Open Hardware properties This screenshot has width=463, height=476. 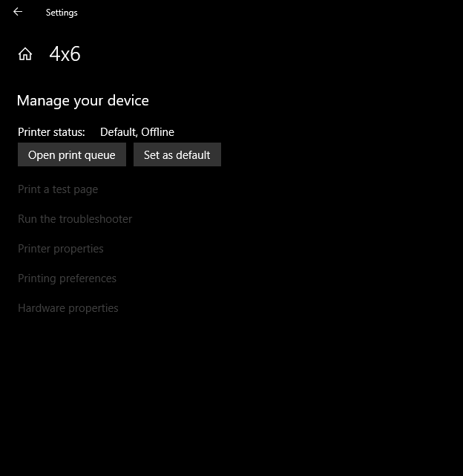68,308
